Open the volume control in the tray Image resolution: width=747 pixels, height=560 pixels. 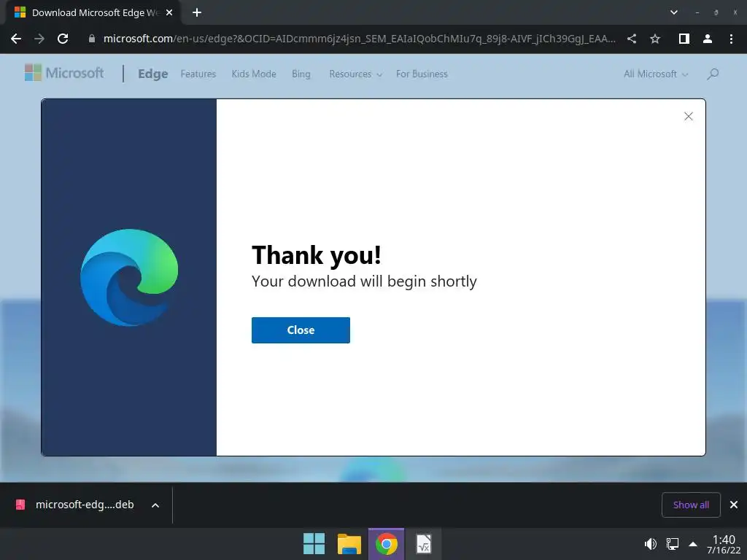tap(651, 544)
